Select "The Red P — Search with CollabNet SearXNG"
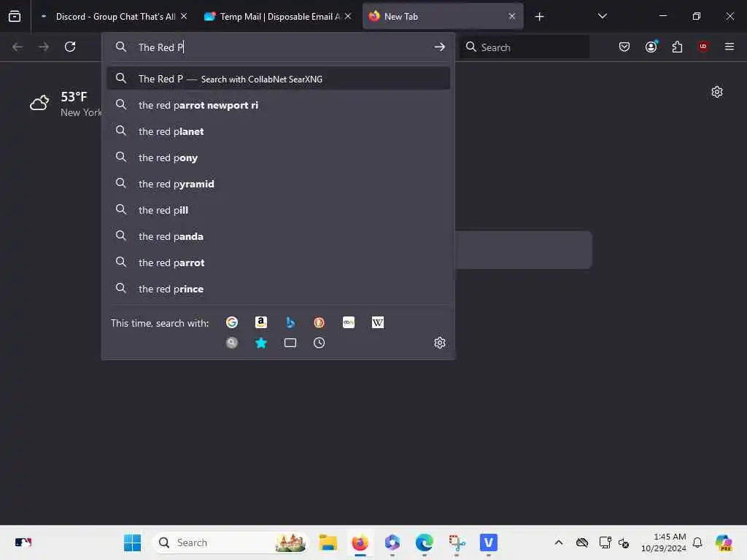 point(278,79)
